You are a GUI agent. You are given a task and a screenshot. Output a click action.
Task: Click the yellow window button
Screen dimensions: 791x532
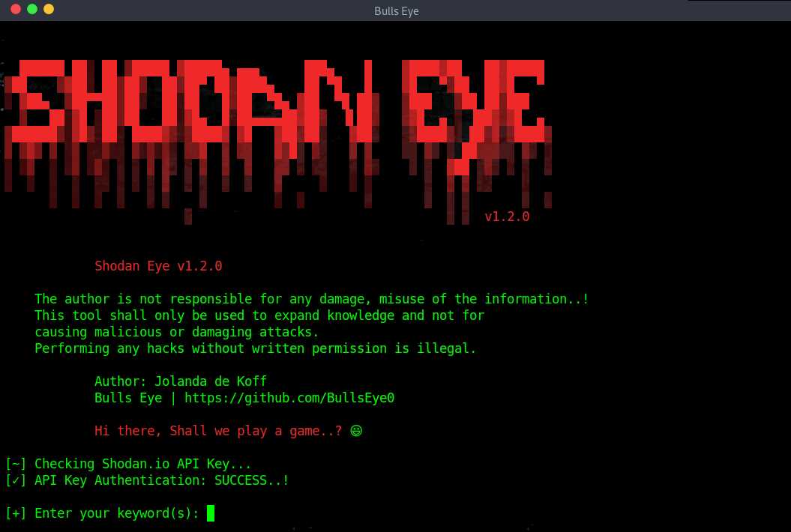(x=49, y=9)
